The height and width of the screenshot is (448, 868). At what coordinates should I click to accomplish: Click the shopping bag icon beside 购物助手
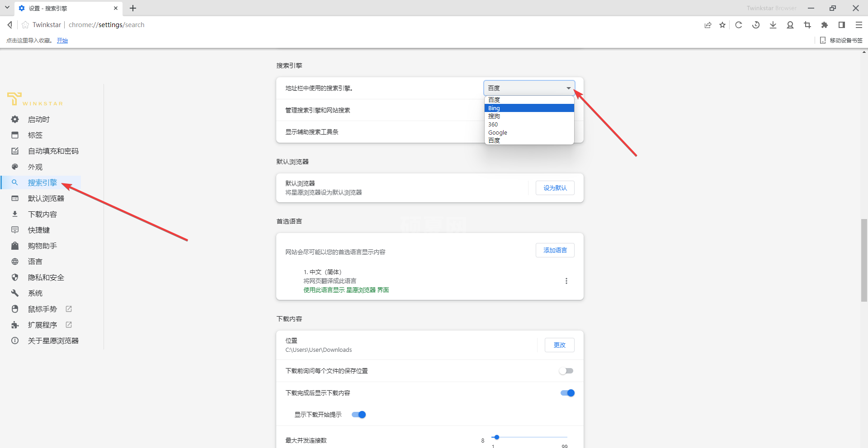[15, 246]
